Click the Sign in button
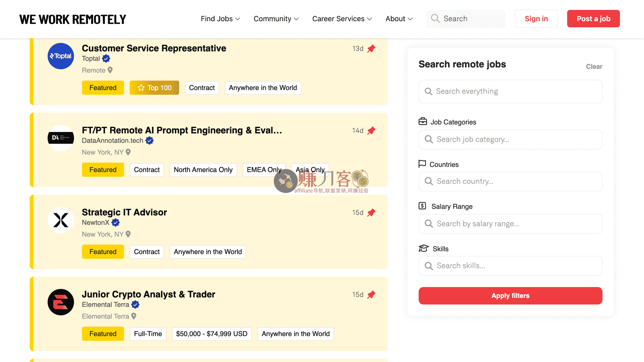This screenshot has height=362, width=644. tap(536, 19)
